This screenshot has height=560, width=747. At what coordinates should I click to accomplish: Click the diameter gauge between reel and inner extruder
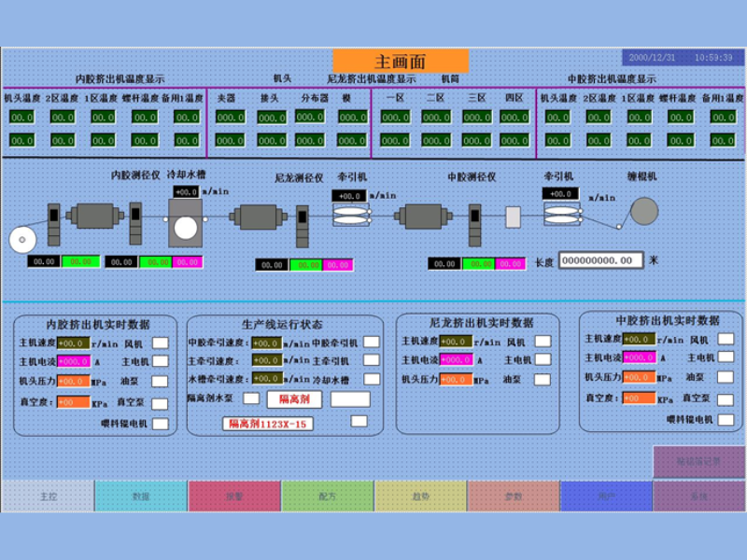(x=54, y=224)
